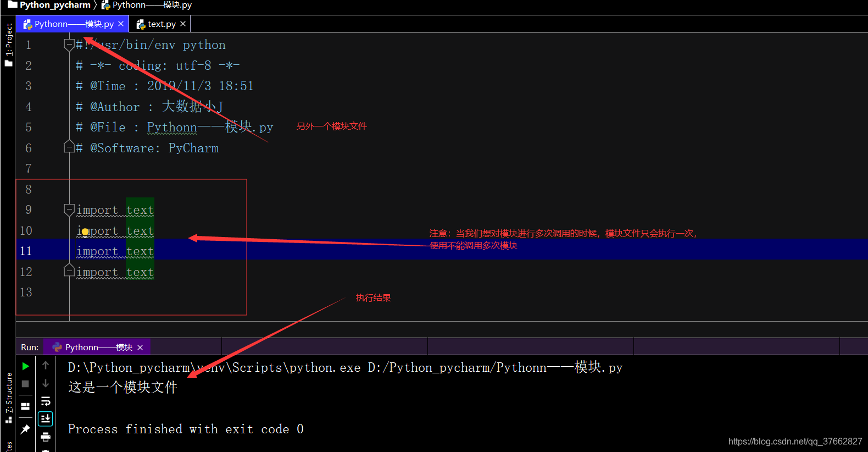Close the Pythonn——模块.py editor tab
This screenshot has height=452, width=868.
121,24
